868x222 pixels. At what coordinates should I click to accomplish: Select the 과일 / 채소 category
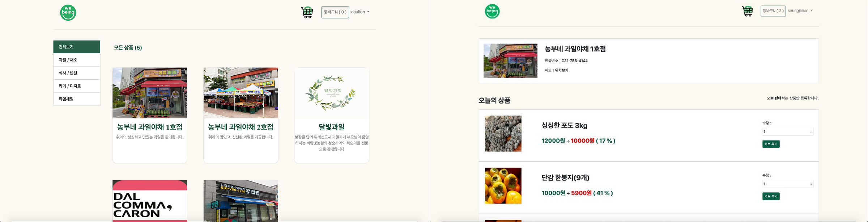click(x=77, y=60)
